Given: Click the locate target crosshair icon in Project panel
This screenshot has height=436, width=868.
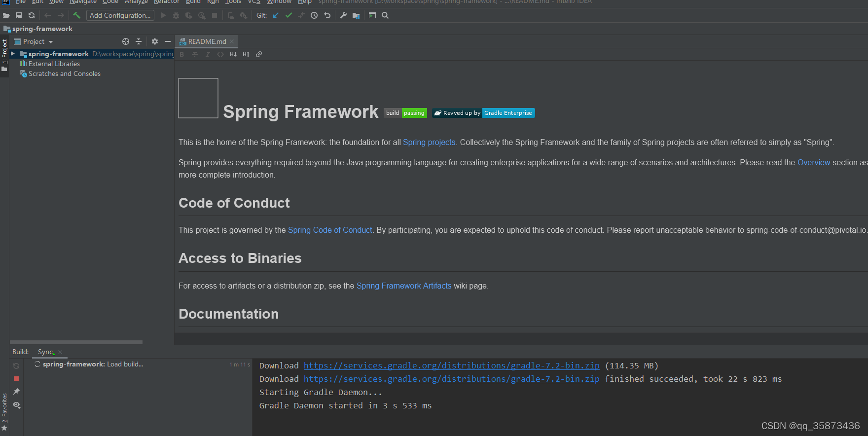Looking at the screenshot, I should click(126, 41).
